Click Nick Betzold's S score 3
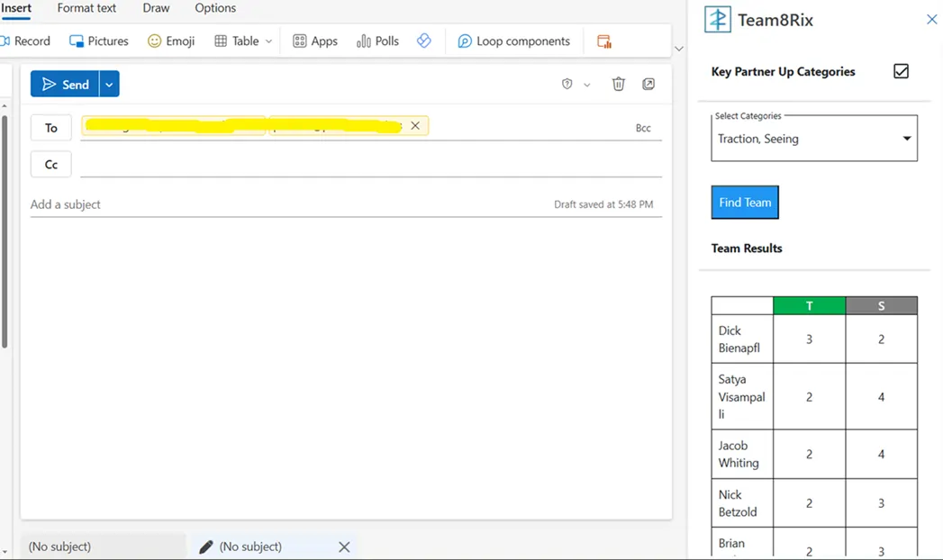This screenshot has width=943, height=560. coord(881,503)
